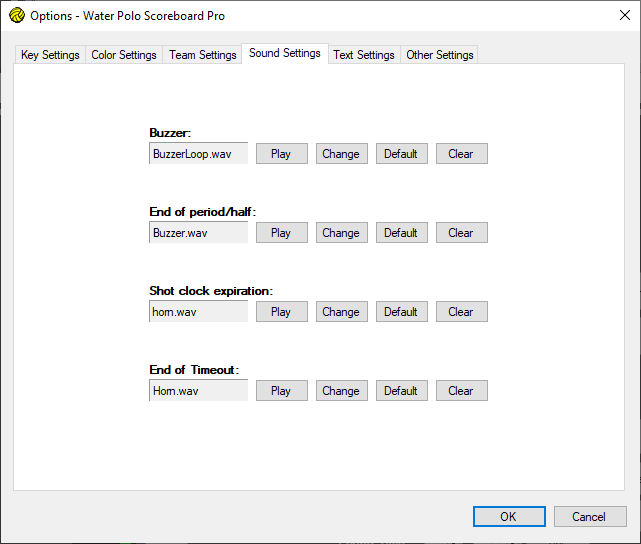The width and height of the screenshot is (641, 544).
Task: Reset End of period/half sound to Default
Action: click(401, 233)
